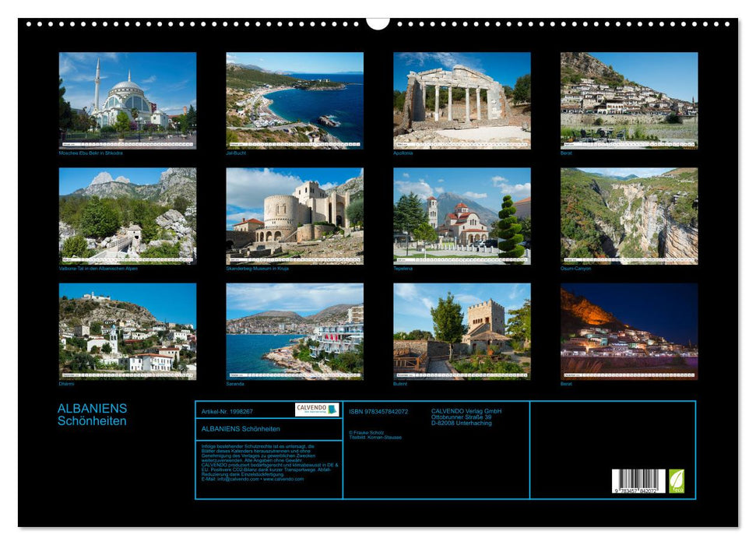756x545 pixels.
Task: Click the green eco leaf icon
Action: pos(676,481)
